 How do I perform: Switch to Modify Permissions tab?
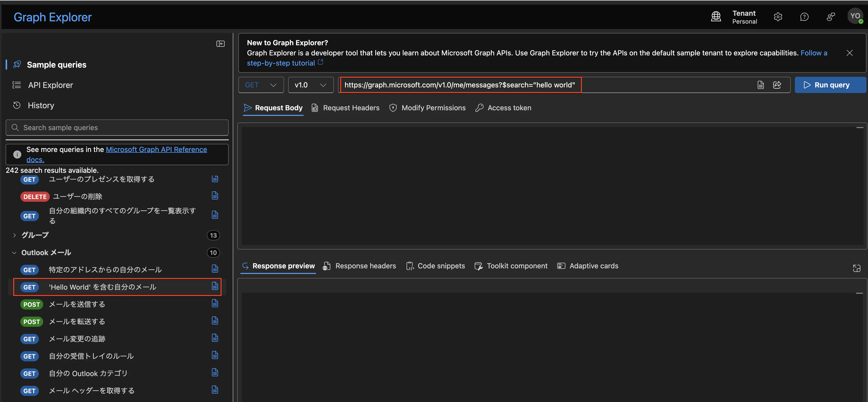tap(427, 108)
